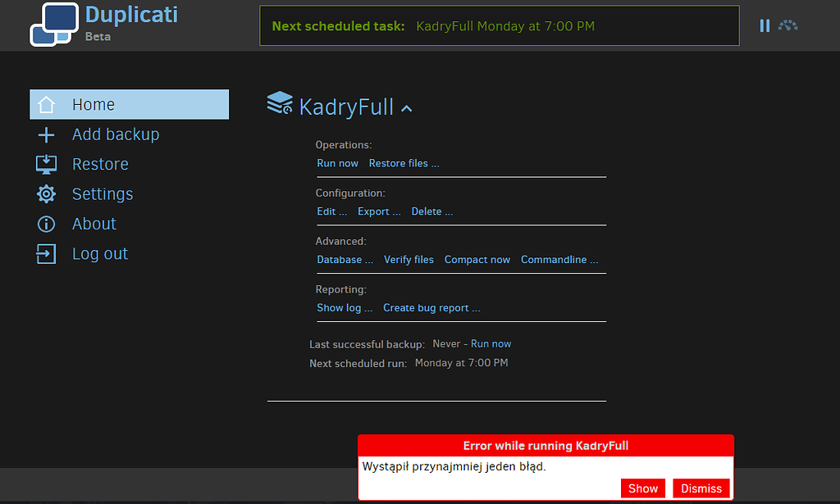Show the error log for KadryFull
The height and width of the screenshot is (504, 840).
click(x=344, y=307)
